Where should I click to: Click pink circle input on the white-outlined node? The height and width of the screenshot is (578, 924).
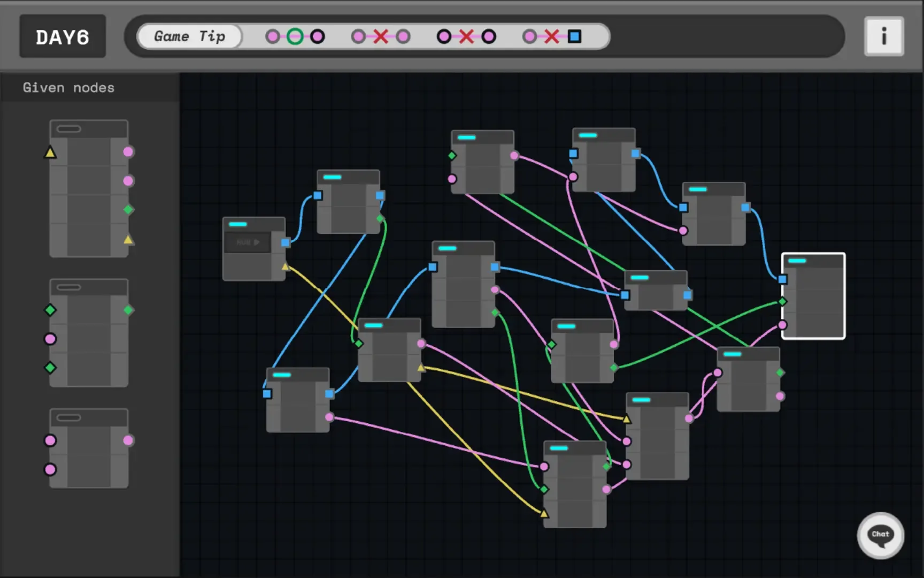click(782, 325)
